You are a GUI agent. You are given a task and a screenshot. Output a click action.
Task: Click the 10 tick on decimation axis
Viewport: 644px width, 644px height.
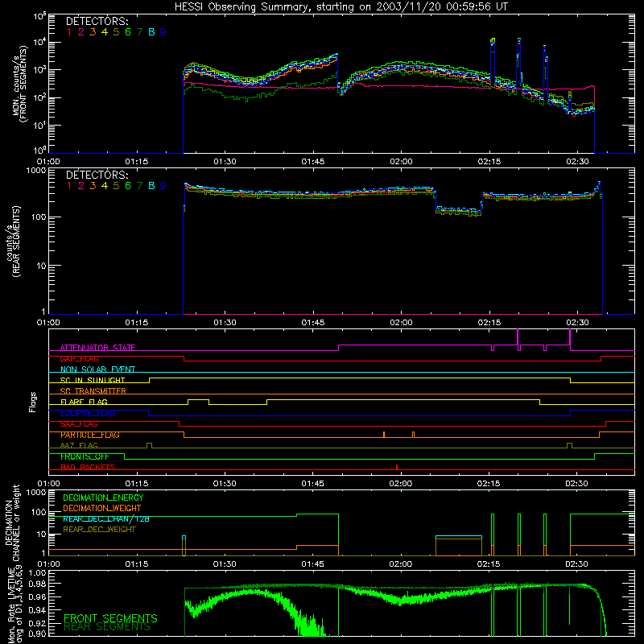[x=42, y=535]
